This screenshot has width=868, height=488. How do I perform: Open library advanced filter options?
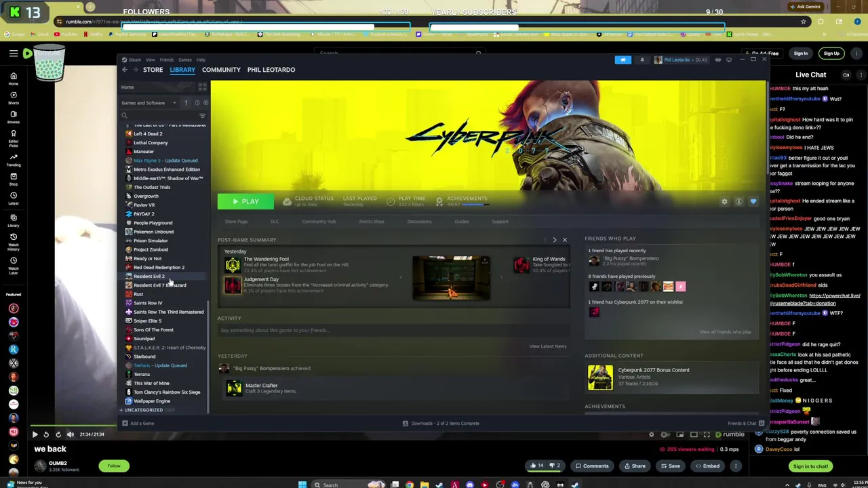[x=202, y=116]
